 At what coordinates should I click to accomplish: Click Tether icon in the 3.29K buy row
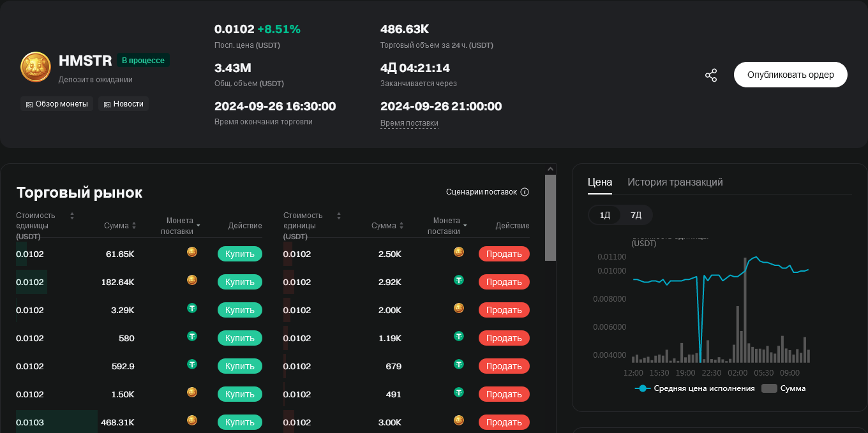(x=192, y=309)
